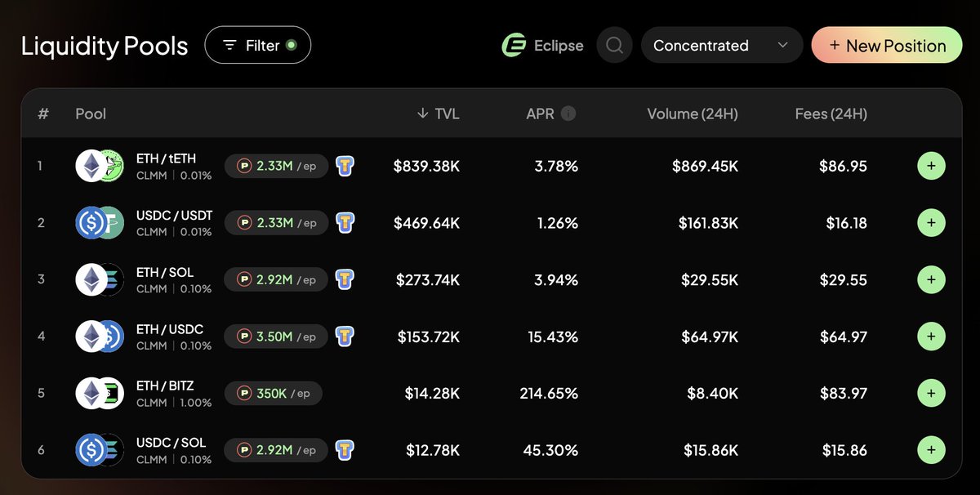Sort by Fees (24H) column header

[831, 114]
